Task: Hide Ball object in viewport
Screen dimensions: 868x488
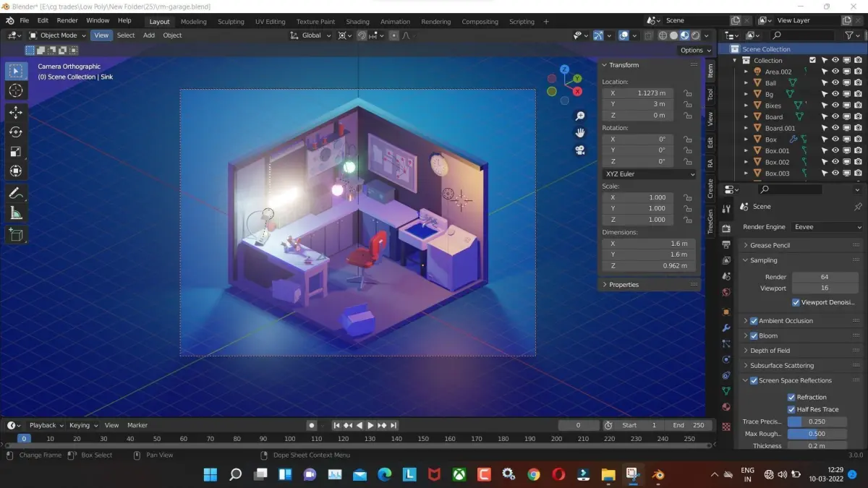Action: (835, 83)
